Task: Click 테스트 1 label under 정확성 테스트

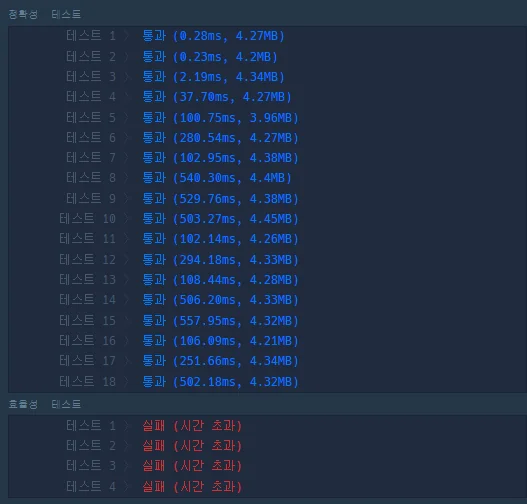Action: (91, 36)
